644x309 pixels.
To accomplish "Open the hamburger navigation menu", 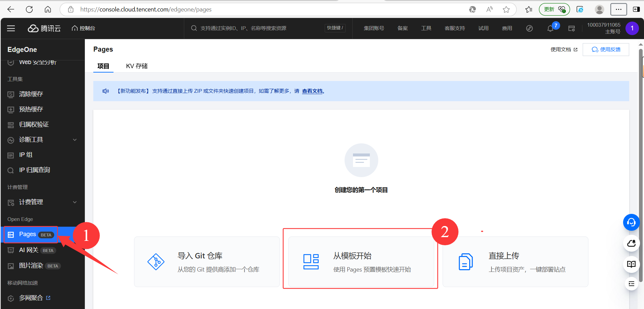I will [11, 28].
